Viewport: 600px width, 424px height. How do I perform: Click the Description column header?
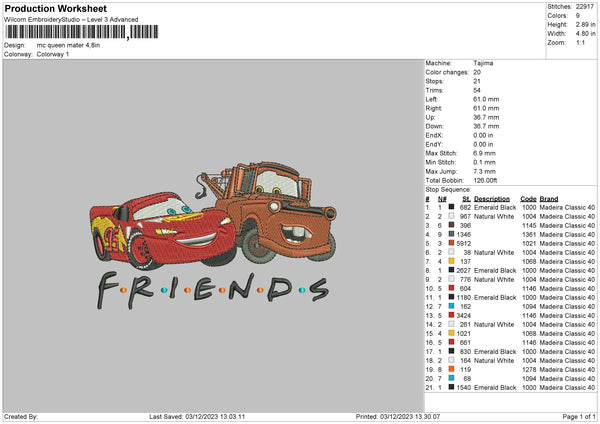(492, 199)
